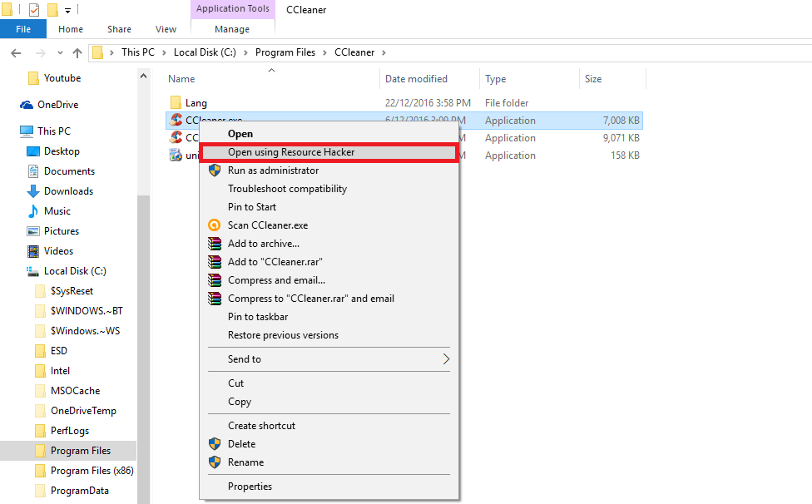Select Add to archive... option
This screenshot has height=504, width=812.
pos(329,244)
